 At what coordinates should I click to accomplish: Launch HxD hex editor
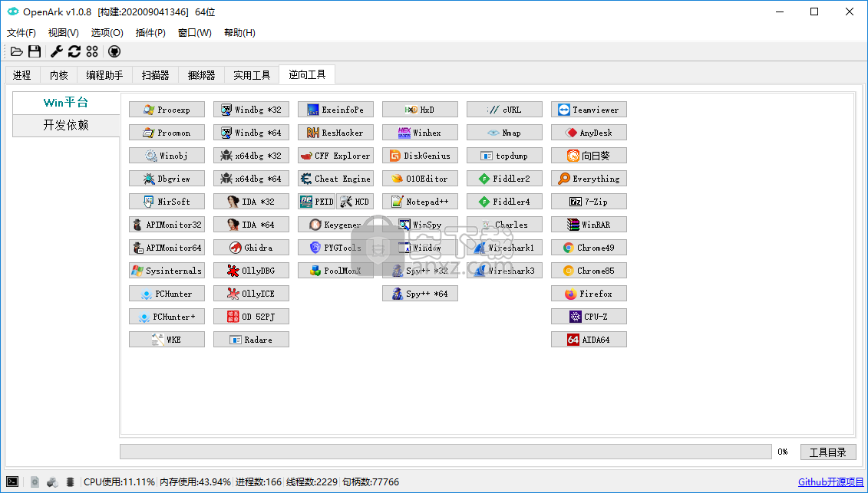click(x=420, y=110)
